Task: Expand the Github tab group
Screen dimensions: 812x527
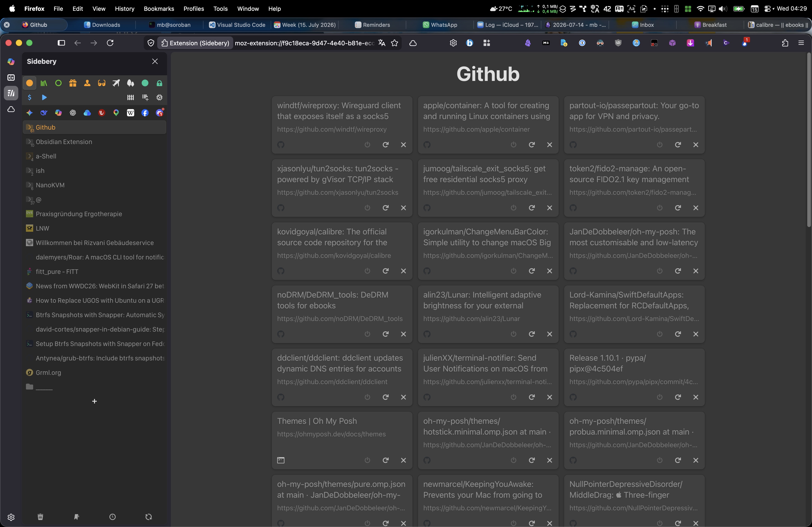Action: (30, 127)
